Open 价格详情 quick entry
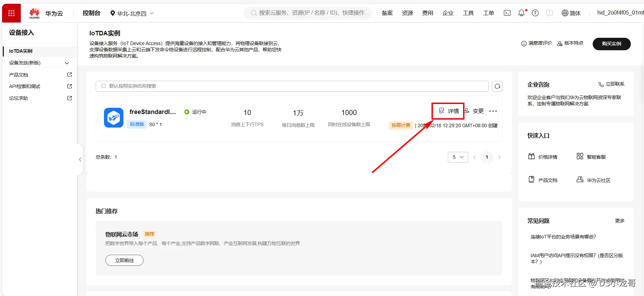 pyautogui.click(x=543, y=157)
